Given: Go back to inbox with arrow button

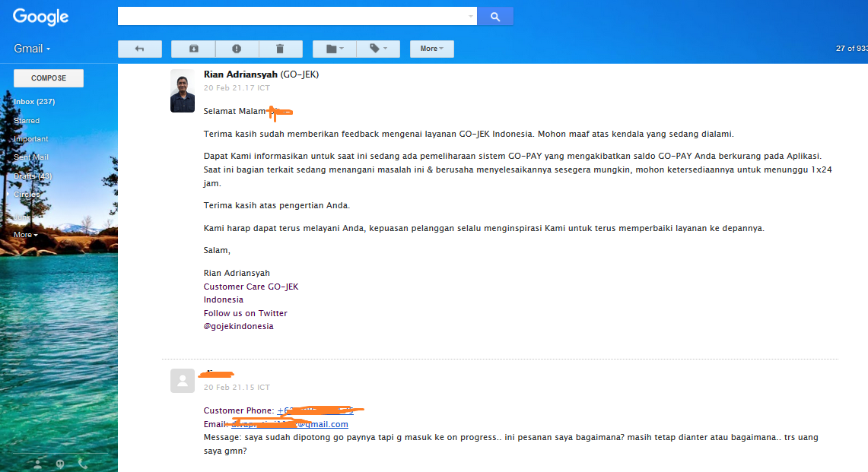Looking at the screenshot, I should [139, 49].
